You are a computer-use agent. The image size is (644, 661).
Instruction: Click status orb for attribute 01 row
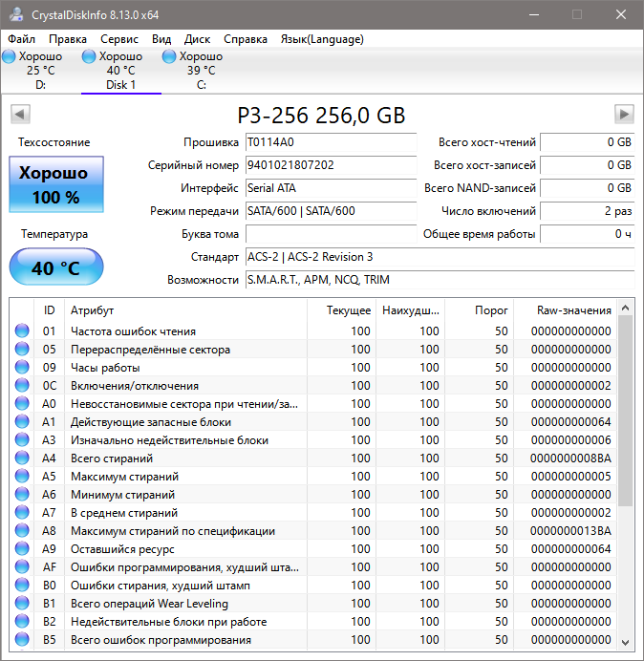22,331
